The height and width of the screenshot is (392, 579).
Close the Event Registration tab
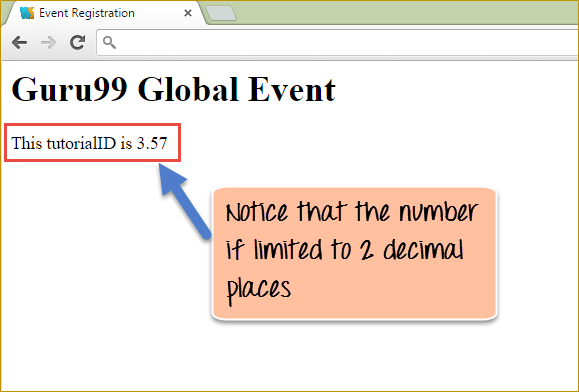coord(188,13)
